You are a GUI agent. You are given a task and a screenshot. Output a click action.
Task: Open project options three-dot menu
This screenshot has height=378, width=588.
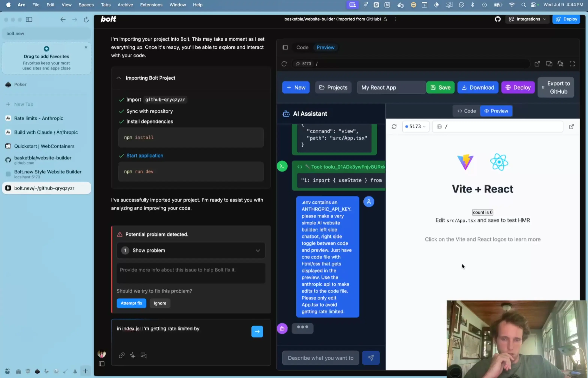click(396, 19)
